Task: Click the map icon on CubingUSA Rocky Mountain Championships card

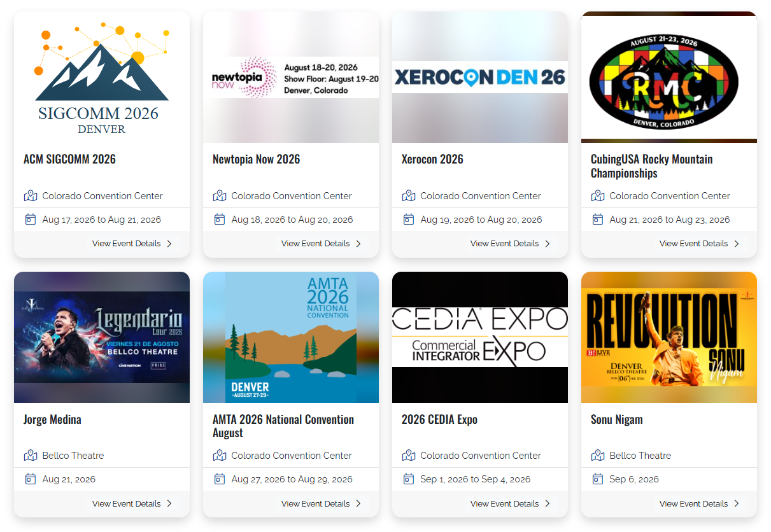Action: tap(598, 195)
